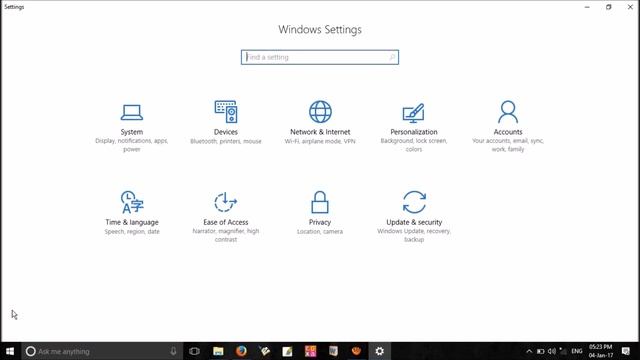Click the System label text
Screen dimensions: 640x360
pos(131,132)
